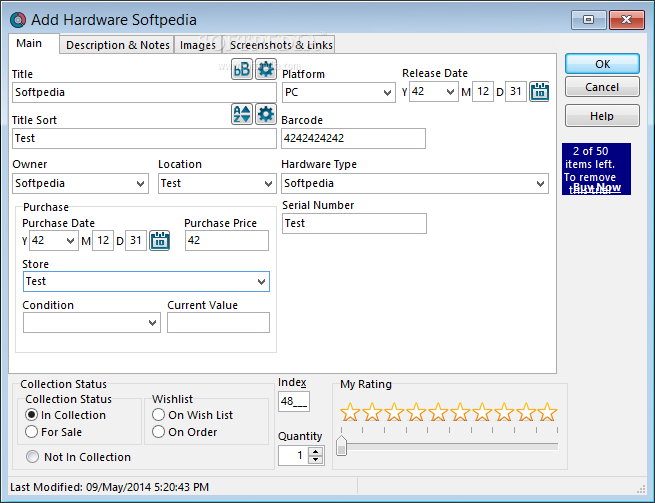Follow the Buy Now link
This screenshot has height=503, width=655.
tap(597, 187)
